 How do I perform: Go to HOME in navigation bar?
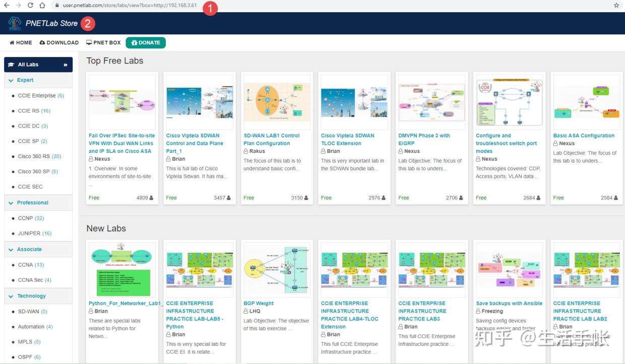[x=21, y=43]
